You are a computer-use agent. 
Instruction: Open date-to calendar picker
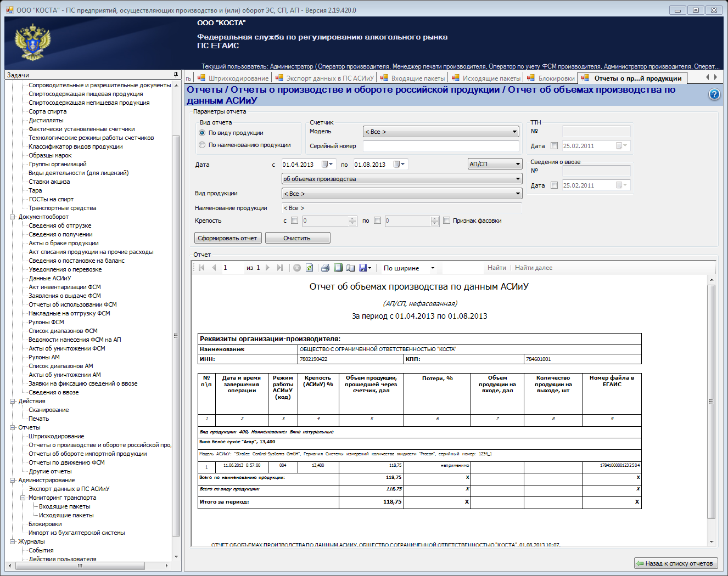[x=400, y=165]
